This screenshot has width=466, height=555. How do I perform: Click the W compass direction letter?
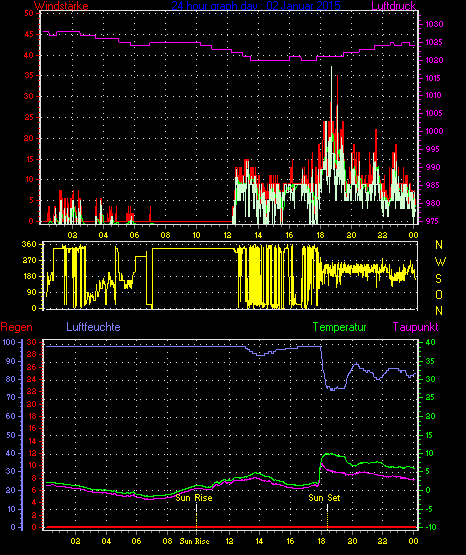pos(440,262)
